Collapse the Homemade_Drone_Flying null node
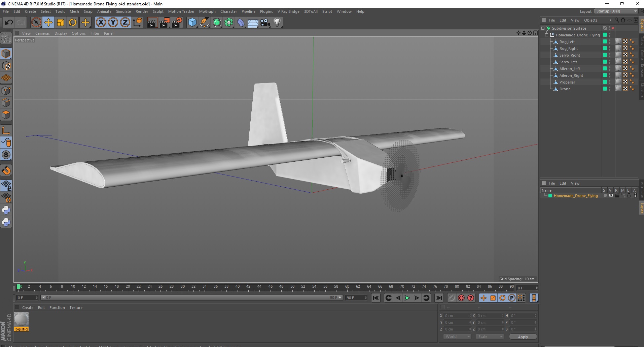This screenshot has width=644, height=347. pos(547,35)
